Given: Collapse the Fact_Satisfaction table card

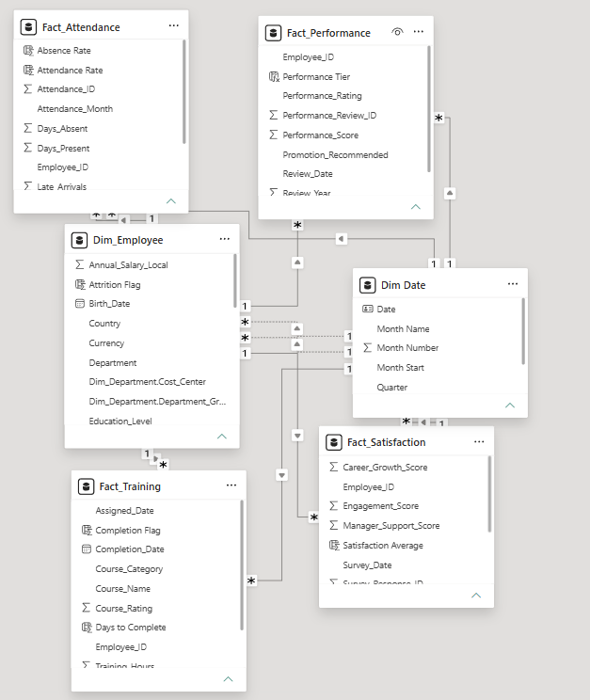Looking at the screenshot, I should [x=476, y=595].
